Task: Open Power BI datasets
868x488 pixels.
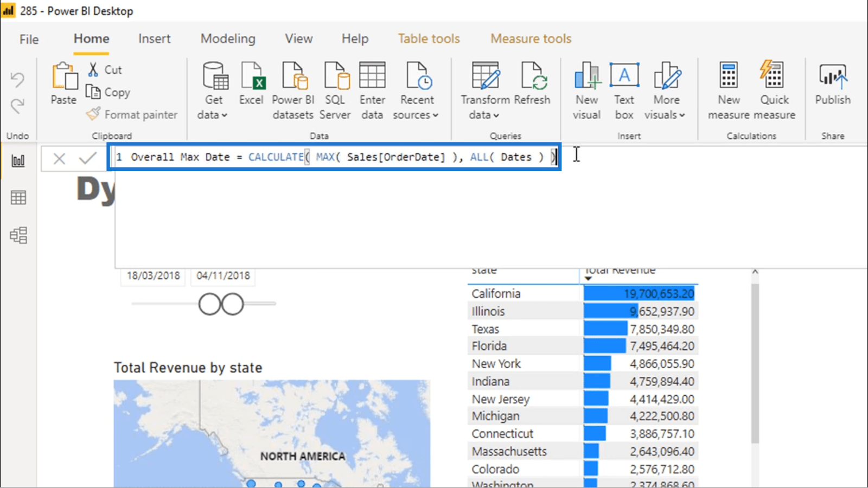Action: coord(293,91)
